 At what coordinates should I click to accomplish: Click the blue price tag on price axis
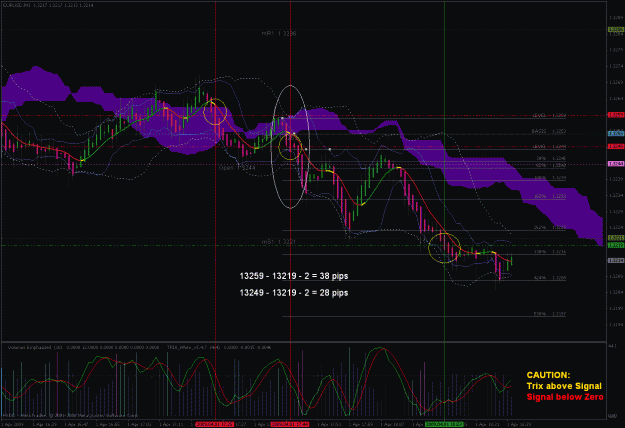click(616, 134)
